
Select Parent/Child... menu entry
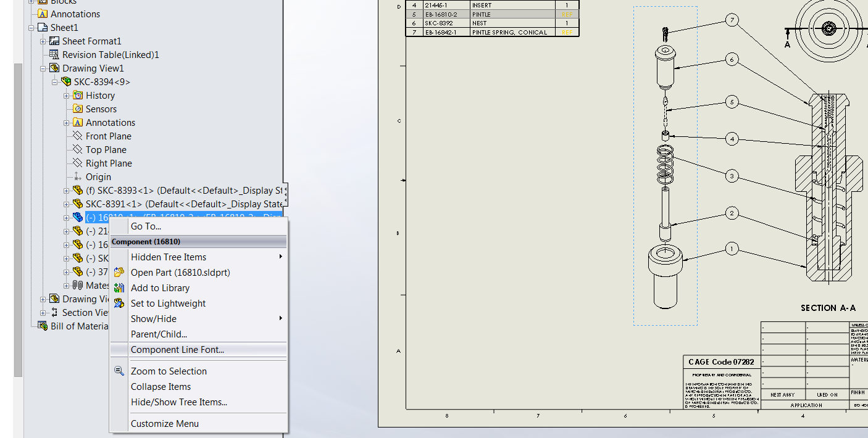(x=159, y=334)
